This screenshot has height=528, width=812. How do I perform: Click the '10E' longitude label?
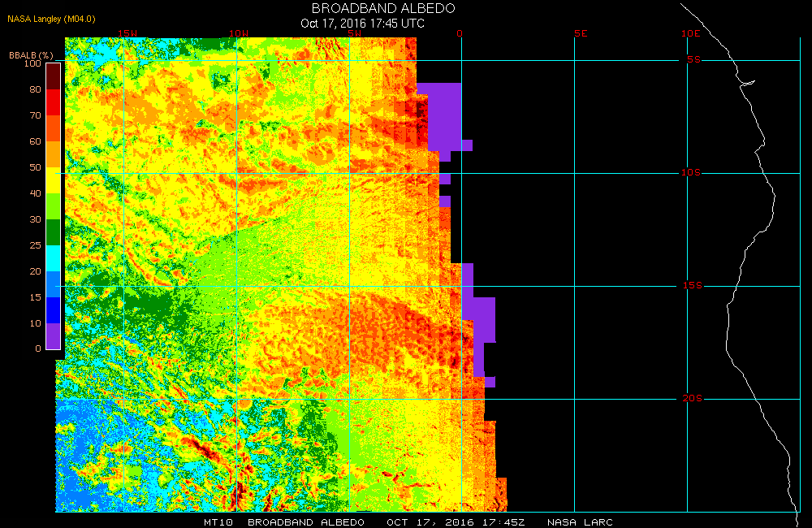click(x=691, y=33)
